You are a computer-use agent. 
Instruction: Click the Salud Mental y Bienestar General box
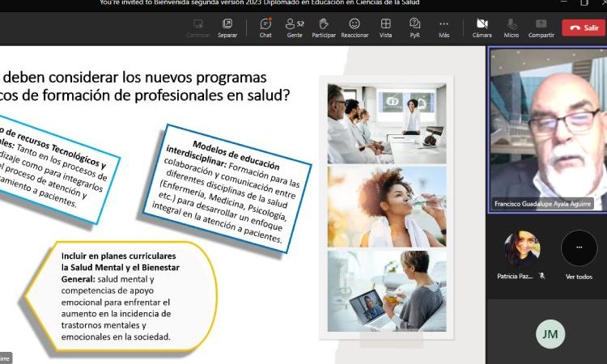pyautogui.click(x=121, y=296)
